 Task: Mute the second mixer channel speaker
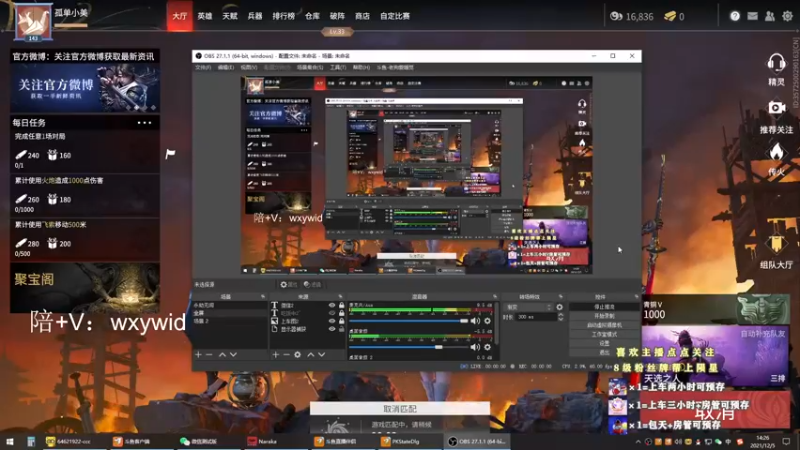click(x=475, y=347)
